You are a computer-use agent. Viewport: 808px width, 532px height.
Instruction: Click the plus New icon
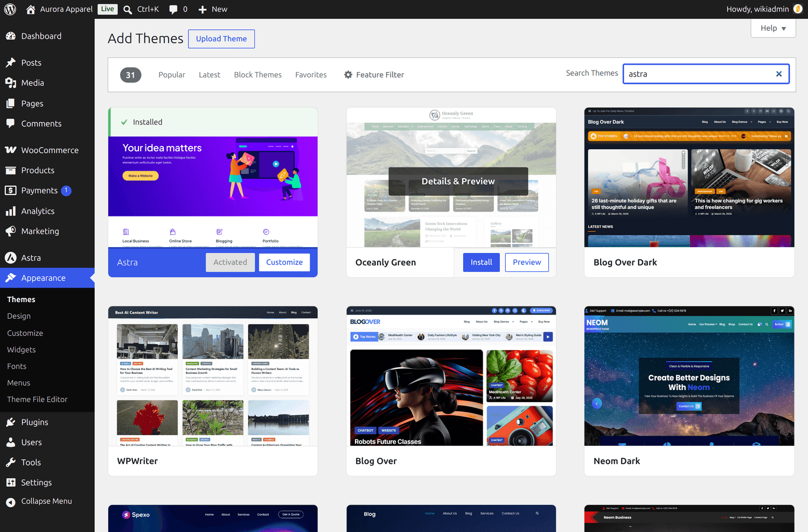(x=203, y=9)
